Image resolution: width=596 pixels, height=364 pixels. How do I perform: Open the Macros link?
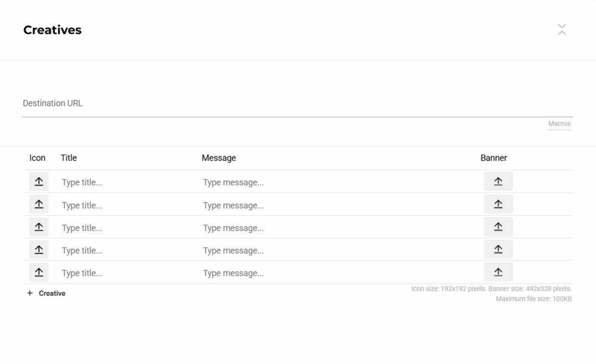pos(559,124)
